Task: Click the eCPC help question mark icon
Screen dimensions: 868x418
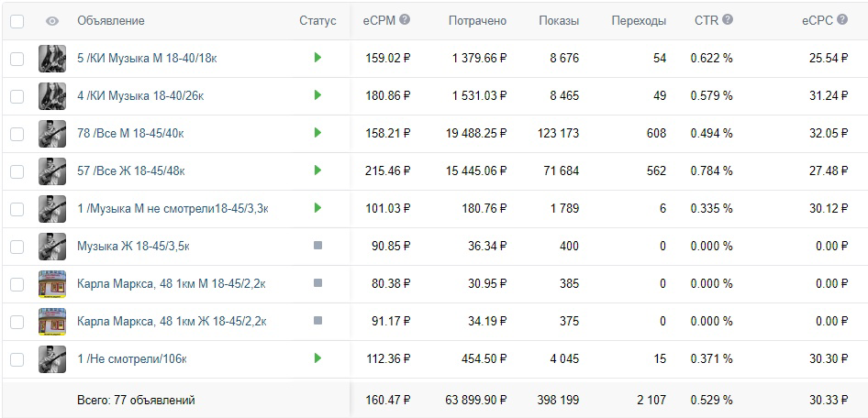Action: (x=842, y=20)
